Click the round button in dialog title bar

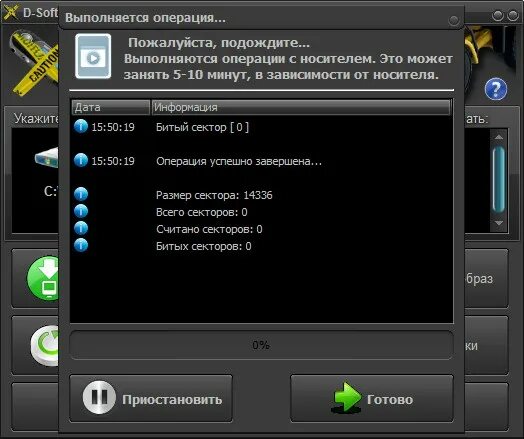click(453, 20)
